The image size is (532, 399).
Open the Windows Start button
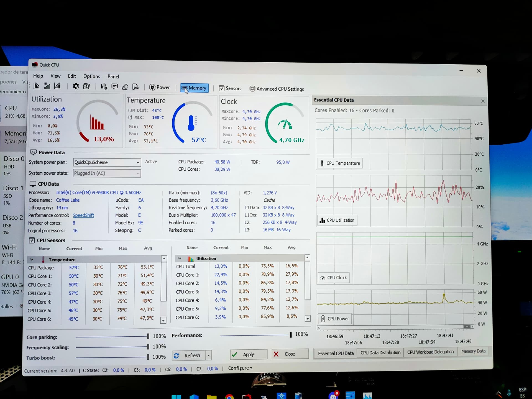[176, 397]
